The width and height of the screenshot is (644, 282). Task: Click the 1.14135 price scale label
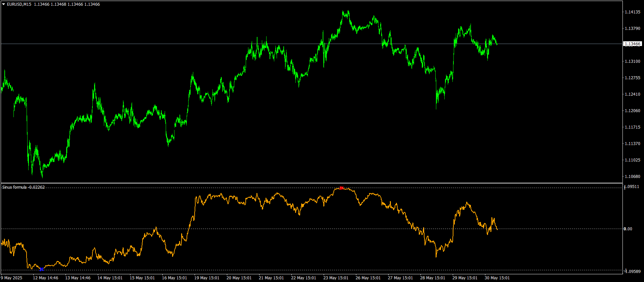pyautogui.click(x=632, y=12)
